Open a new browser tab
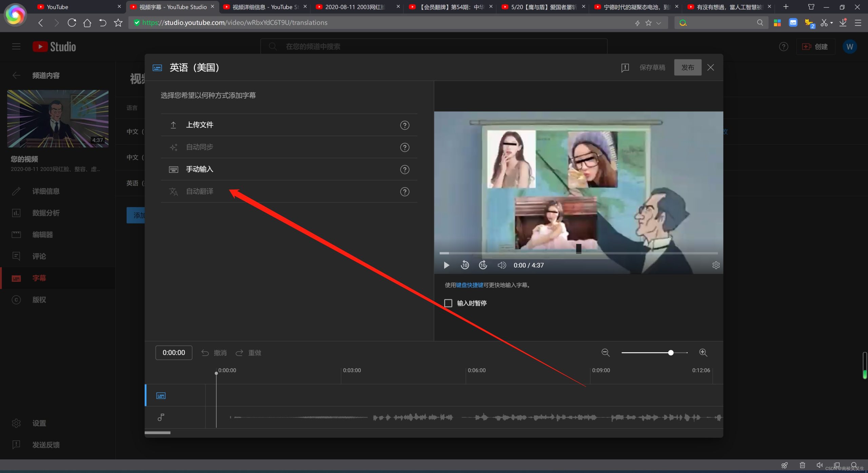The width and height of the screenshot is (868, 473). tap(786, 6)
